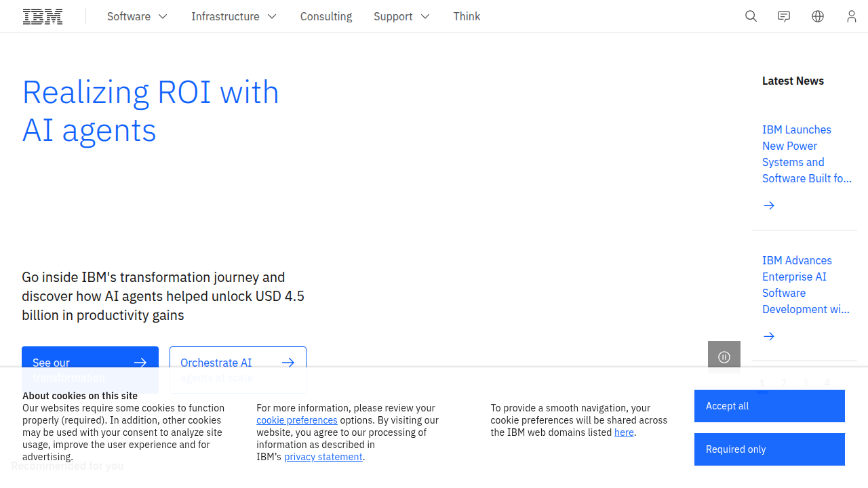Open the search magnifier icon
This screenshot has width=868, height=488.
751,16
